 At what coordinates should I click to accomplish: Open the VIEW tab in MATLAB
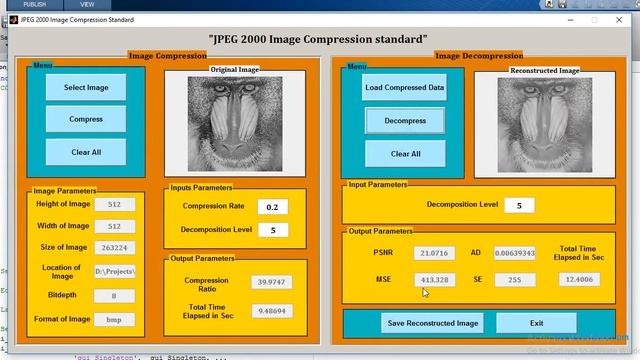87,4
